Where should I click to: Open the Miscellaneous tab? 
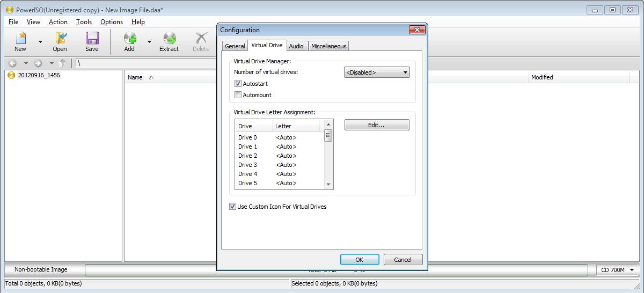(328, 46)
